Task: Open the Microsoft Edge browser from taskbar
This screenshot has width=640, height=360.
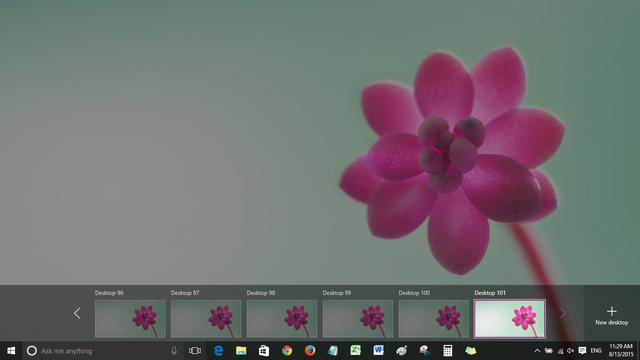Action: tap(218, 351)
